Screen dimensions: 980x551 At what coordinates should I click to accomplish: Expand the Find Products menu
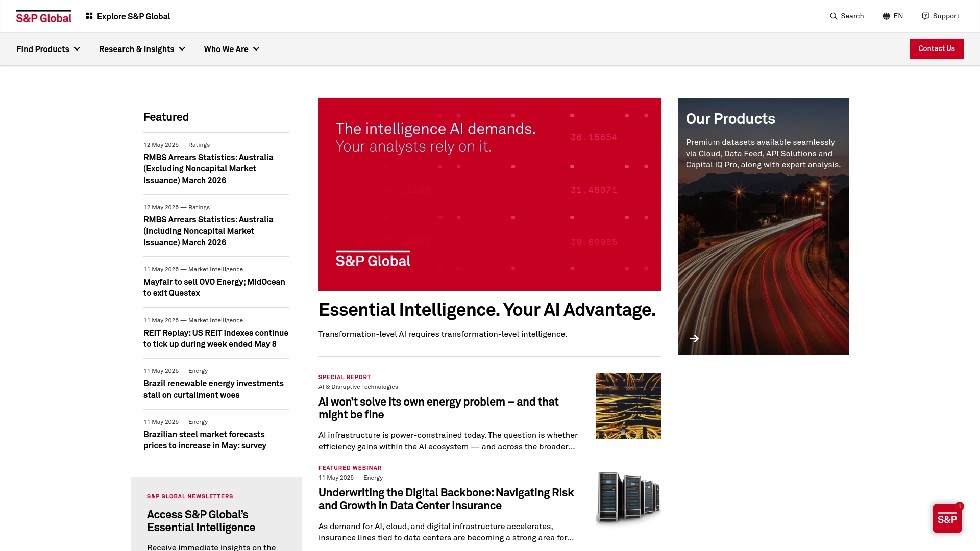click(48, 49)
